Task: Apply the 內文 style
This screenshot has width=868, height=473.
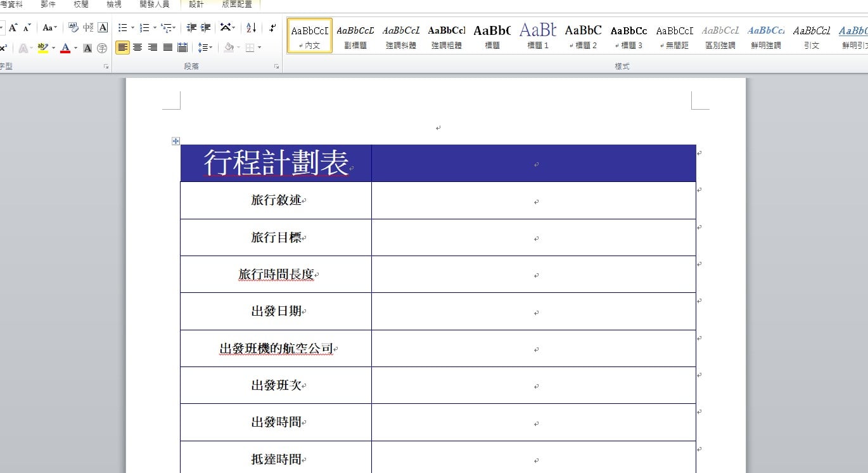Action: (310, 36)
